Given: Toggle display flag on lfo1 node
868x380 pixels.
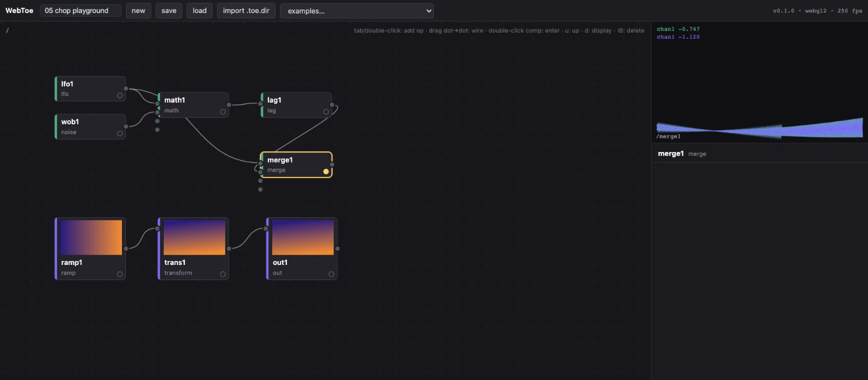Looking at the screenshot, I should 120,96.
